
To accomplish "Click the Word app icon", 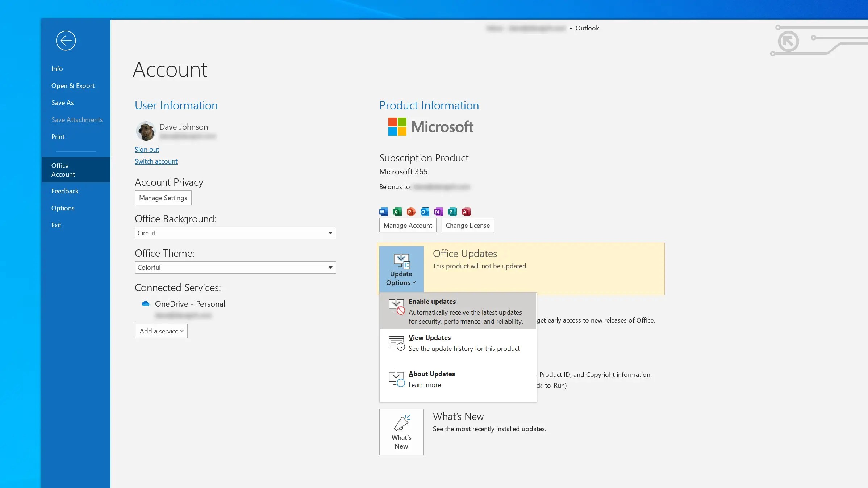I will 383,212.
